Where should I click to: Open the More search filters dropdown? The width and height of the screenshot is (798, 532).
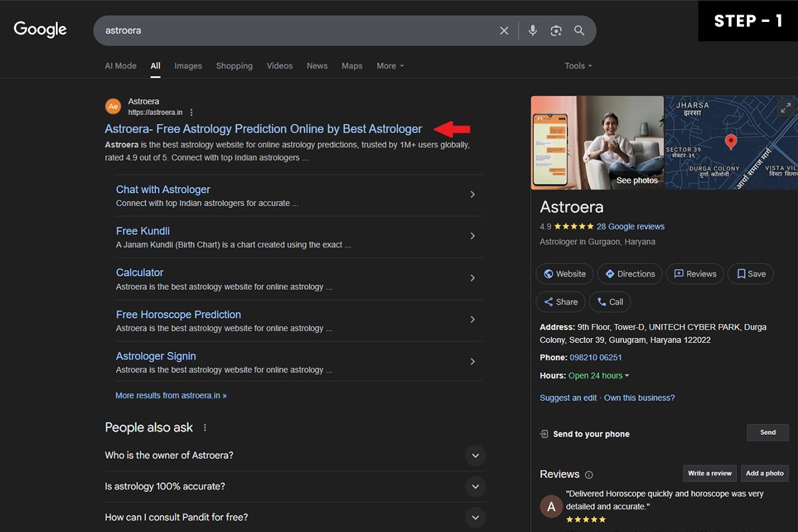[x=390, y=66]
